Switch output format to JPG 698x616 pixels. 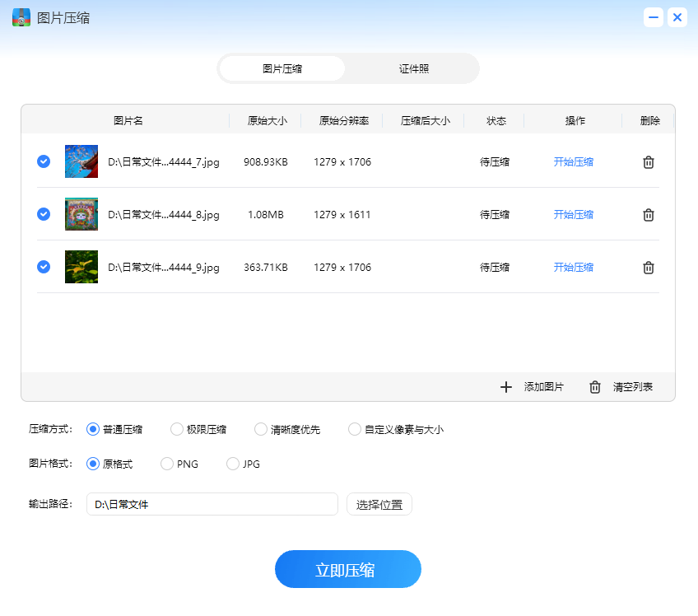point(233,464)
